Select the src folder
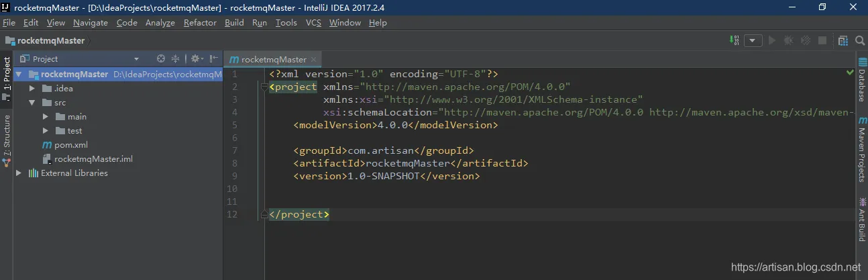 (x=60, y=103)
